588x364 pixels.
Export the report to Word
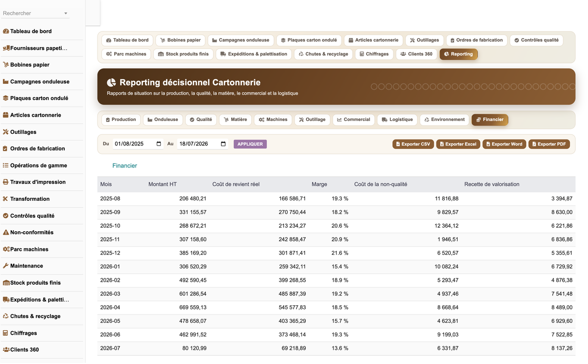[x=504, y=144]
